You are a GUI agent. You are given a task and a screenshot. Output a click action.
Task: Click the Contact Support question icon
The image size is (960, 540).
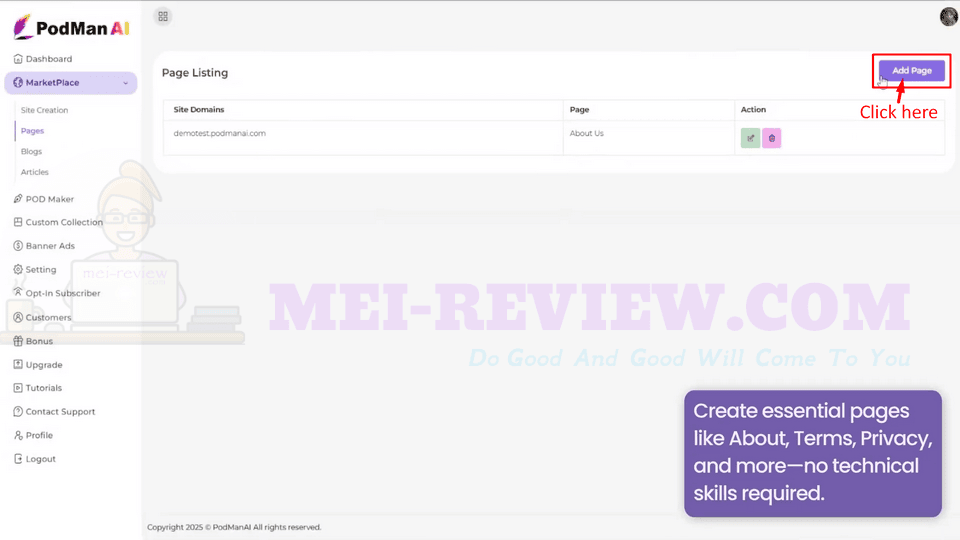18,411
